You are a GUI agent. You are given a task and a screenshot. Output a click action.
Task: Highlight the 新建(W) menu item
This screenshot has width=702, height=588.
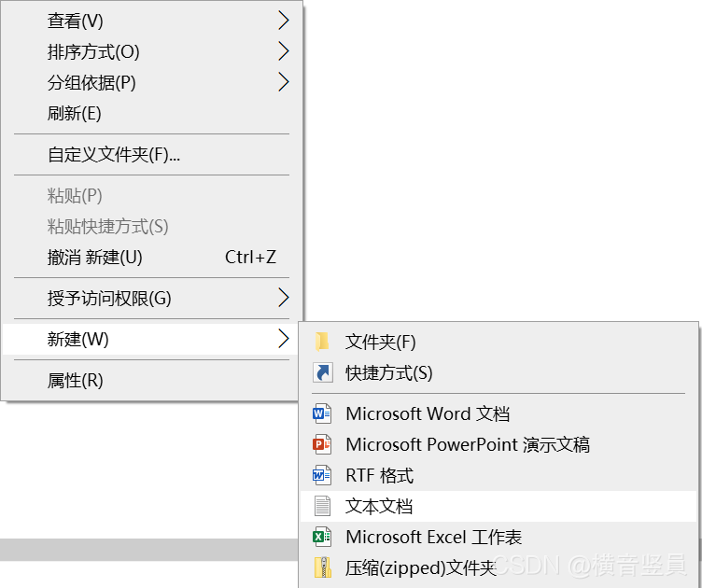(x=152, y=339)
